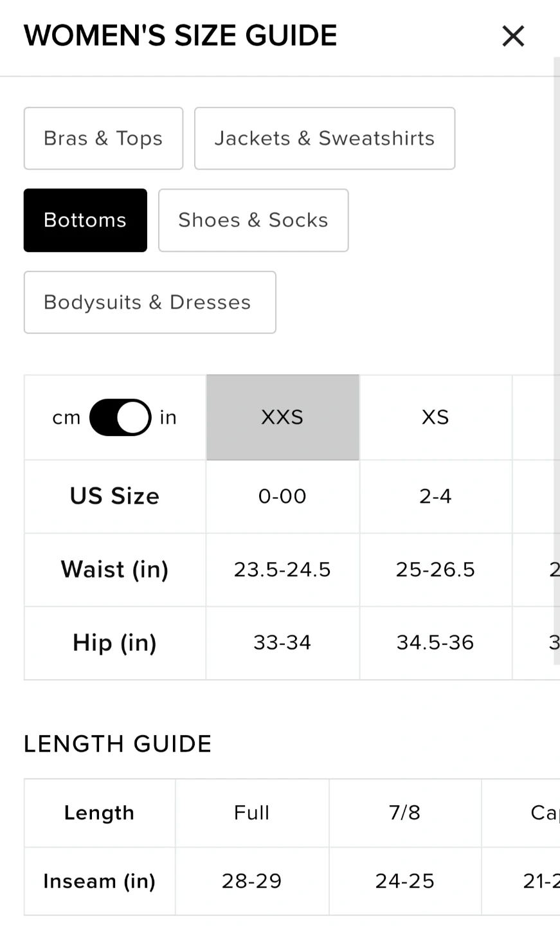Select the XXS size column header

[282, 417]
